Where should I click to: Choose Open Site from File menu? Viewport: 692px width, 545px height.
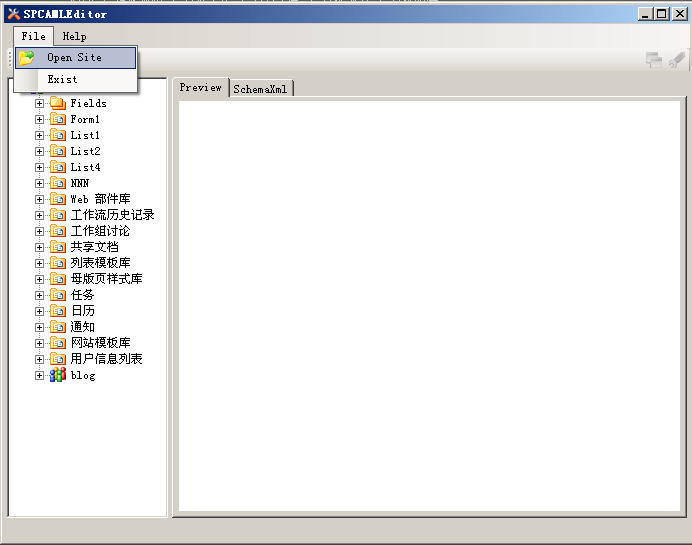click(x=75, y=58)
